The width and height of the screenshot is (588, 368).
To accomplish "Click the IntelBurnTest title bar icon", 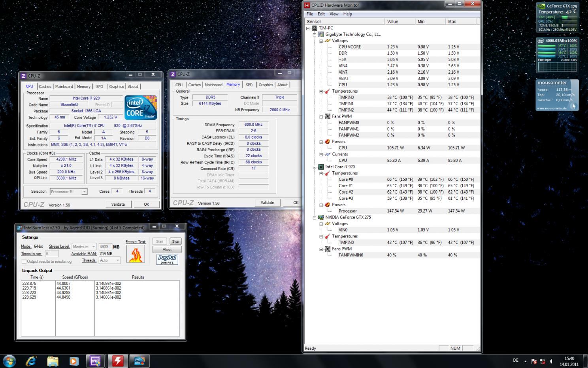I will (x=20, y=228).
